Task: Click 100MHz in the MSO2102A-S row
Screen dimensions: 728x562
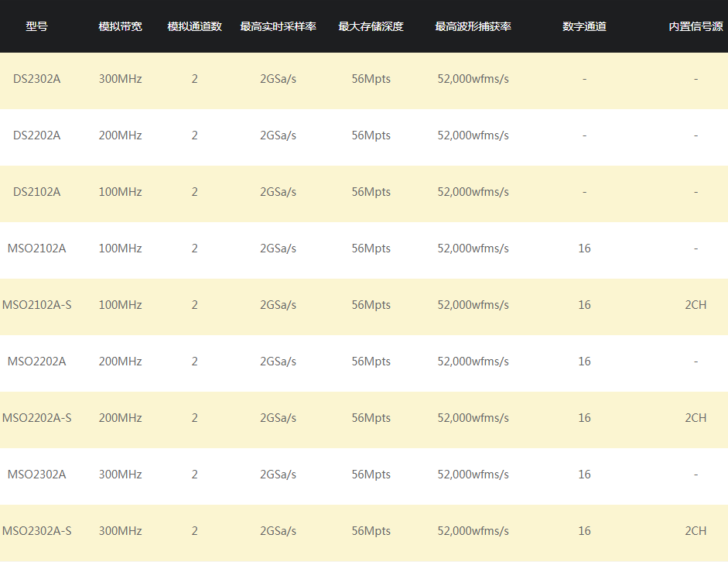Action: 120,305
